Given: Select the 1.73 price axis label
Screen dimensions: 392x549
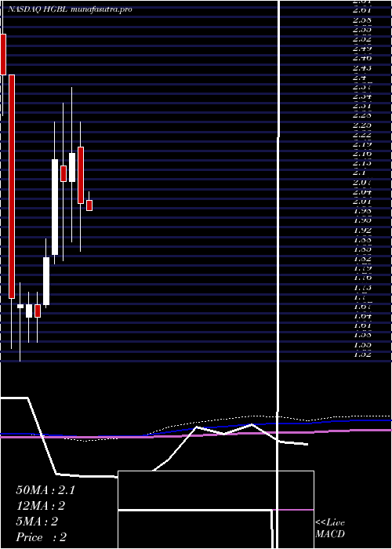Looking at the screenshot, I should click(362, 287).
